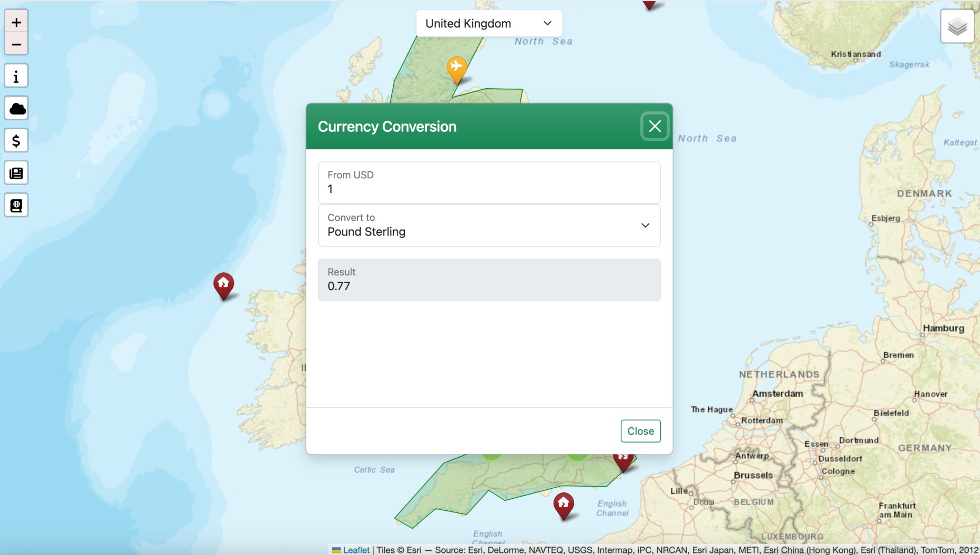Open the country info button
Screen dimensions: 980x555
click(x=16, y=76)
